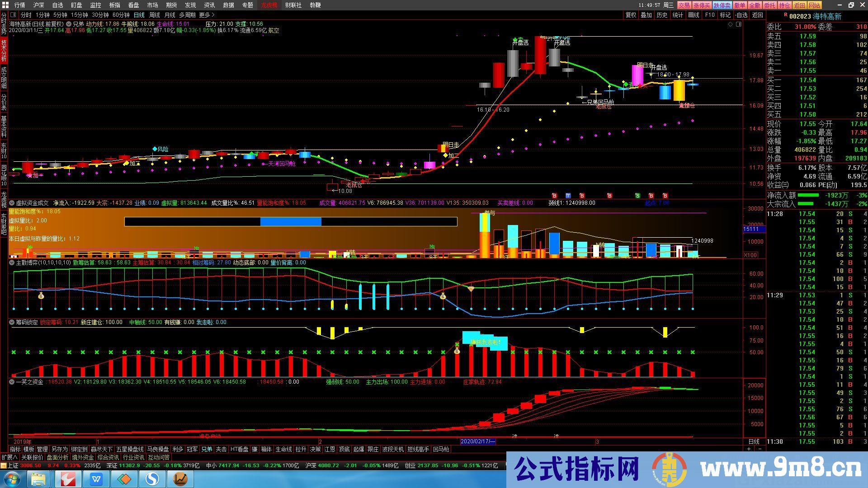Screen dimensions: 868x488
Task: Click the 持仓 positions button
Action: (x=784, y=5)
